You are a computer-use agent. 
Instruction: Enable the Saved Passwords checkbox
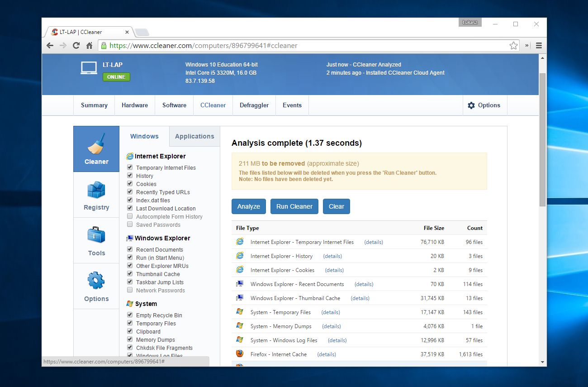point(130,225)
